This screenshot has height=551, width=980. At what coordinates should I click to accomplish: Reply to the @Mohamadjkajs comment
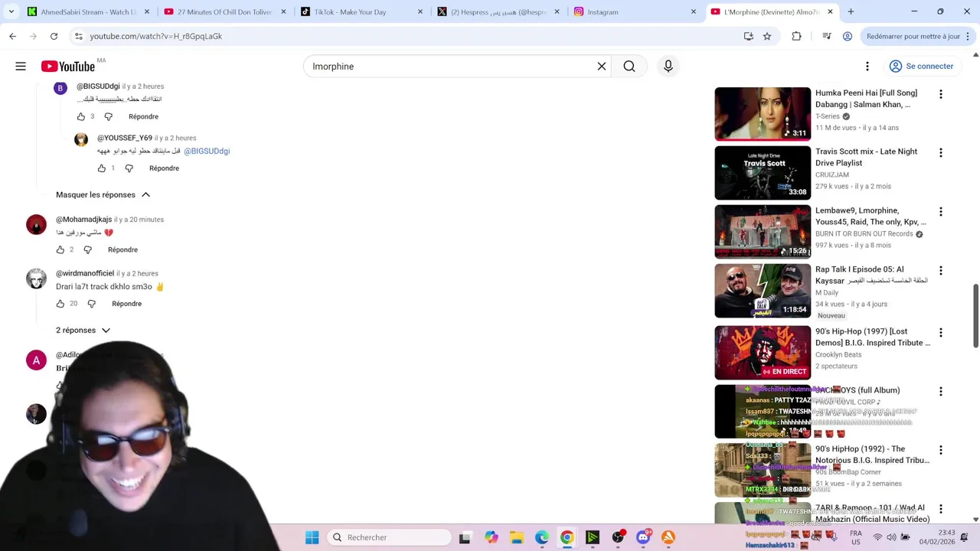point(123,249)
